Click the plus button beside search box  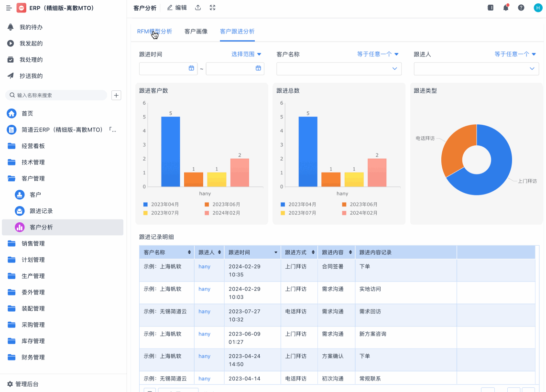(x=116, y=95)
